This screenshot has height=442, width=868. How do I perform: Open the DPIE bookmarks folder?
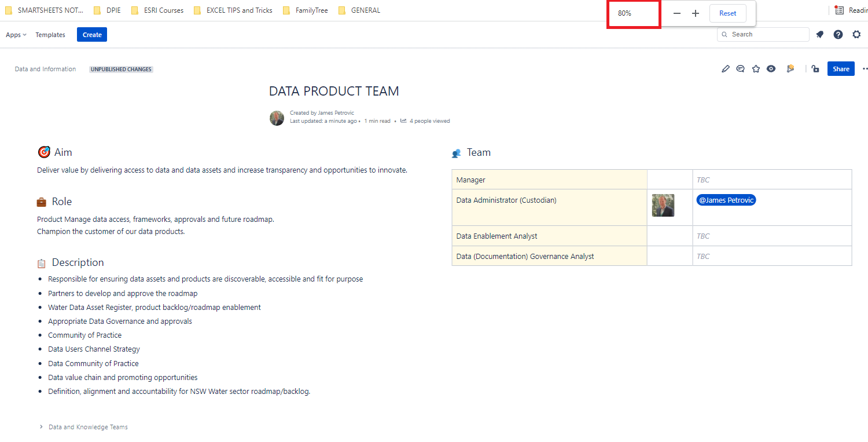[x=107, y=10]
